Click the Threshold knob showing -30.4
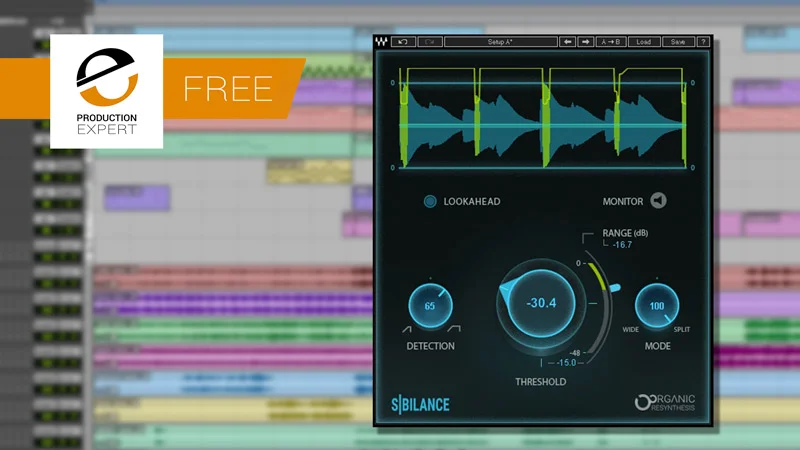Image resolution: width=800 pixels, height=450 pixels. coord(541,303)
